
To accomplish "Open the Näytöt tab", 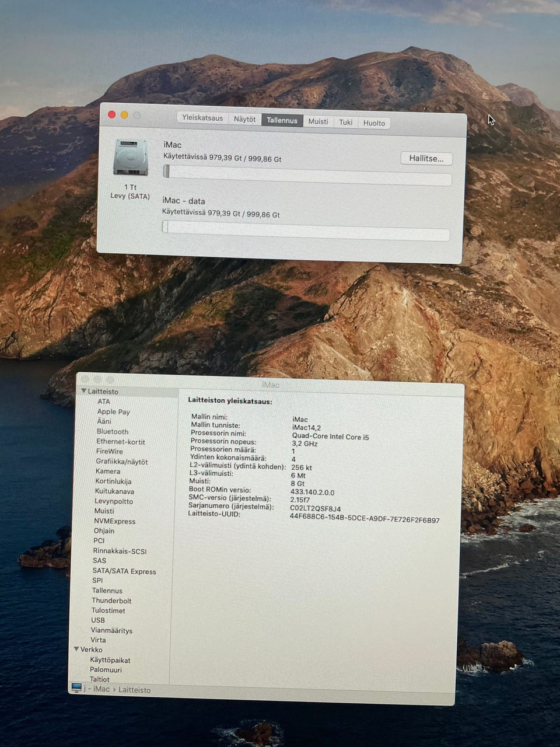I will click(244, 119).
